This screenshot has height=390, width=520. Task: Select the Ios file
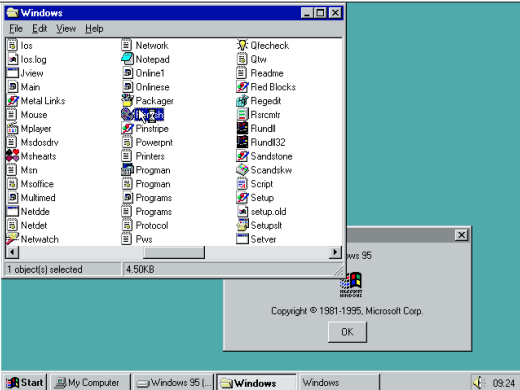(20, 45)
